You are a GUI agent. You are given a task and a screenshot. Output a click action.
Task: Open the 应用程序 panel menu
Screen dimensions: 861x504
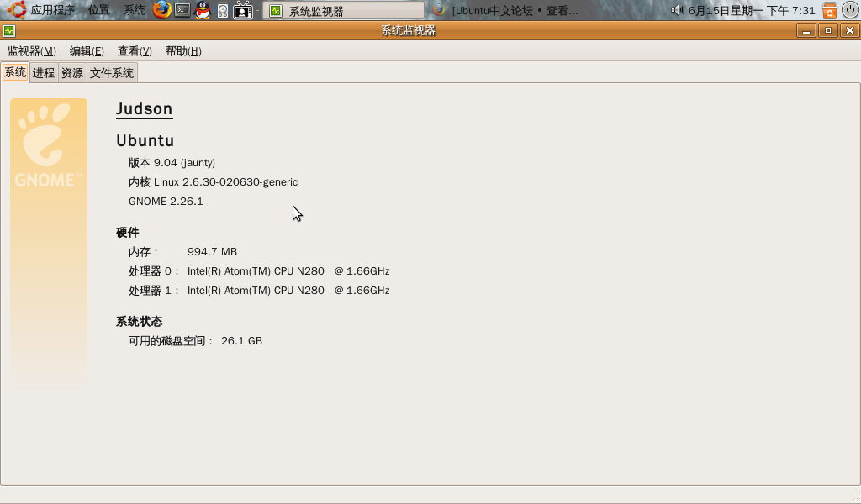coord(53,10)
